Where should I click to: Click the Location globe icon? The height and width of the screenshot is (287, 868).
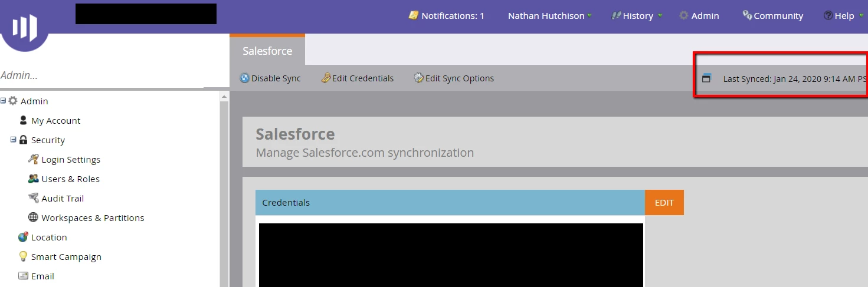click(24, 237)
